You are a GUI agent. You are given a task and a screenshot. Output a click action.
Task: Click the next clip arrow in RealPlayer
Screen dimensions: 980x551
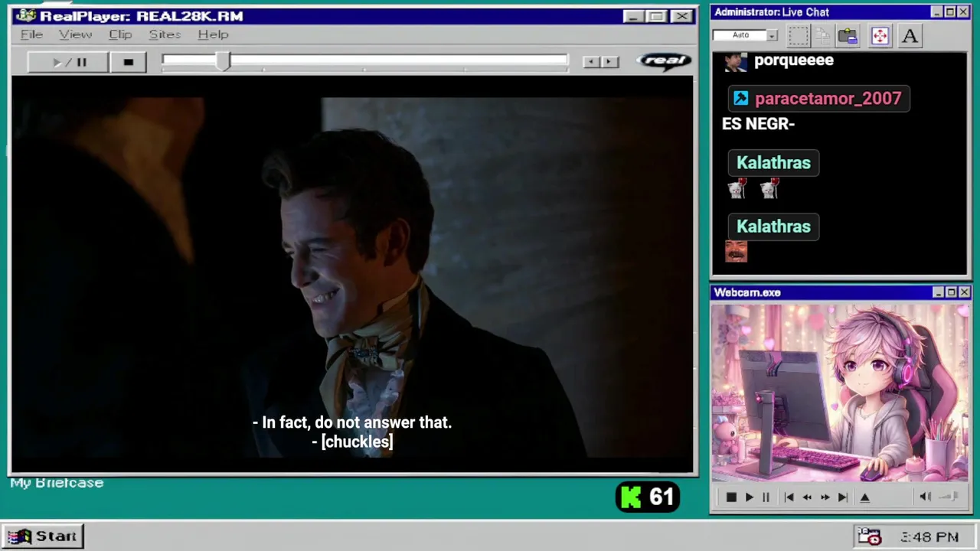point(609,62)
